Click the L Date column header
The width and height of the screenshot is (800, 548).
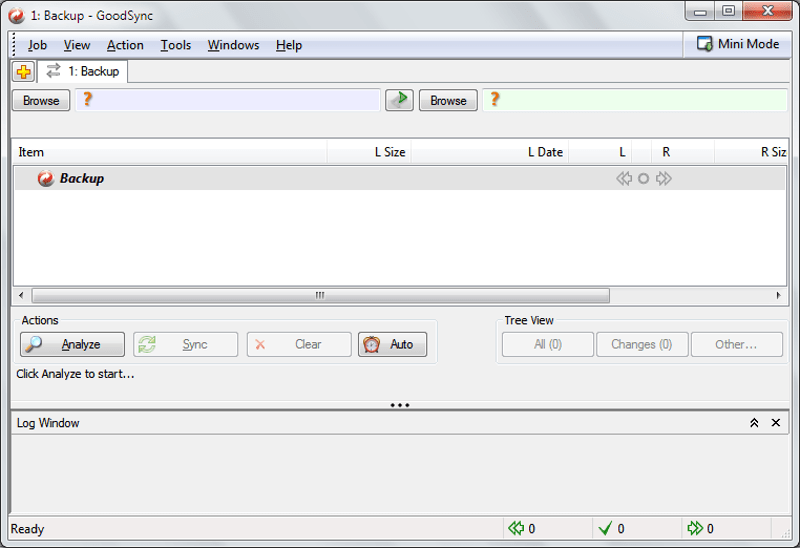point(545,152)
